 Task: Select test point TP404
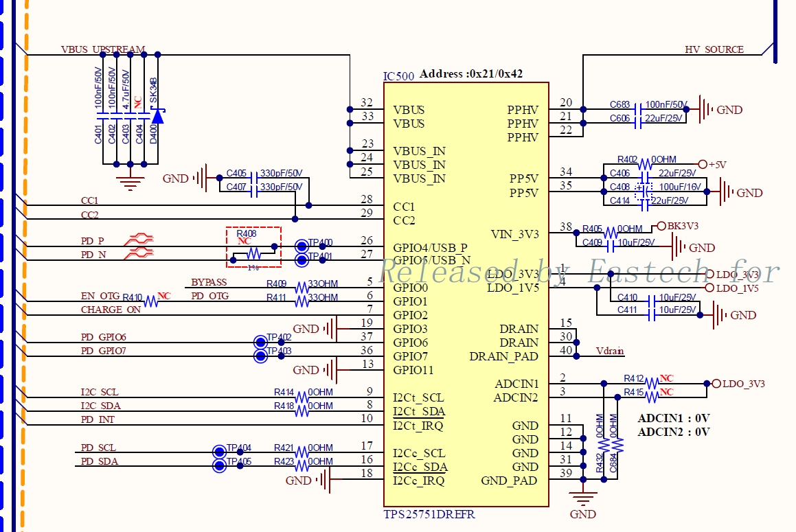219,452
